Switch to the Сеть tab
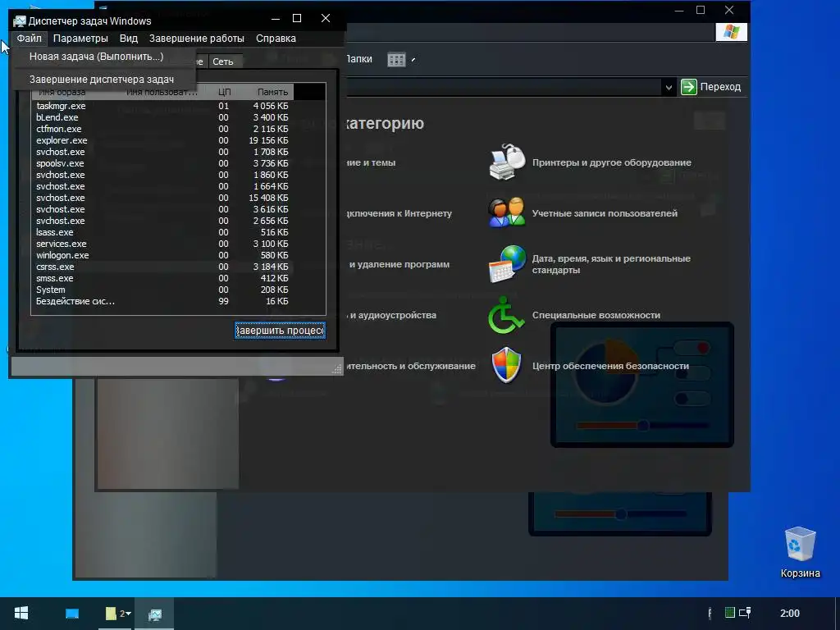840x630 pixels. (x=223, y=62)
